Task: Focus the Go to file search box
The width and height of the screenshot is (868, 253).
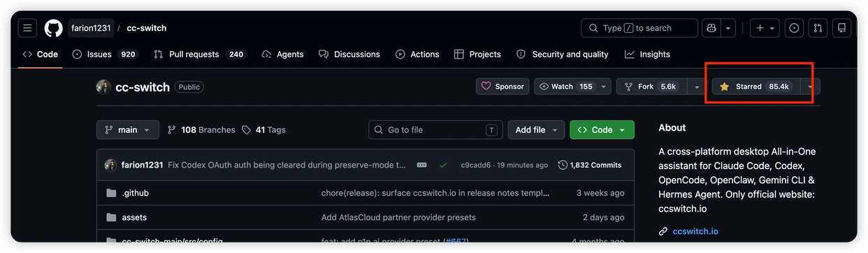Action: [x=435, y=130]
